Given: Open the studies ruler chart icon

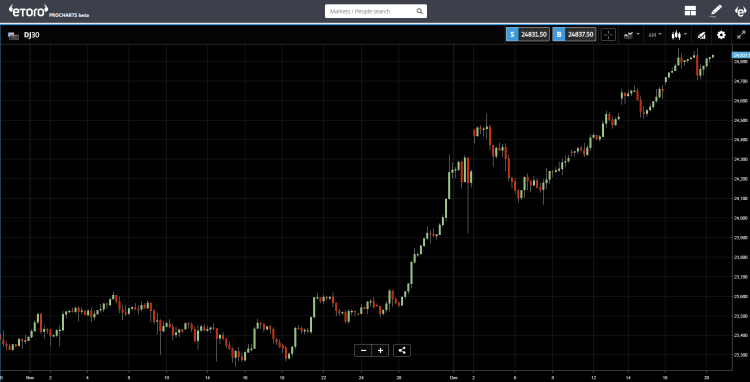Looking at the screenshot, I should point(701,35).
